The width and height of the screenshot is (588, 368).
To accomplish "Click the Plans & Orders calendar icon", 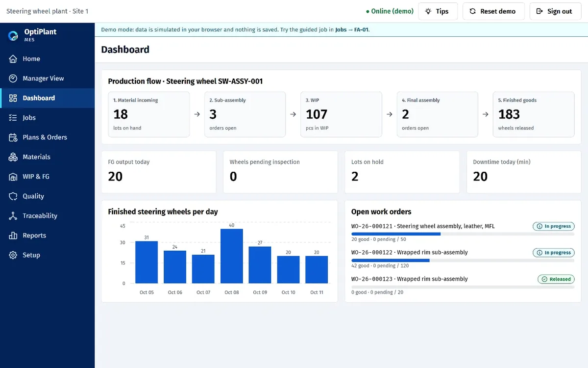I will (x=13, y=137).
